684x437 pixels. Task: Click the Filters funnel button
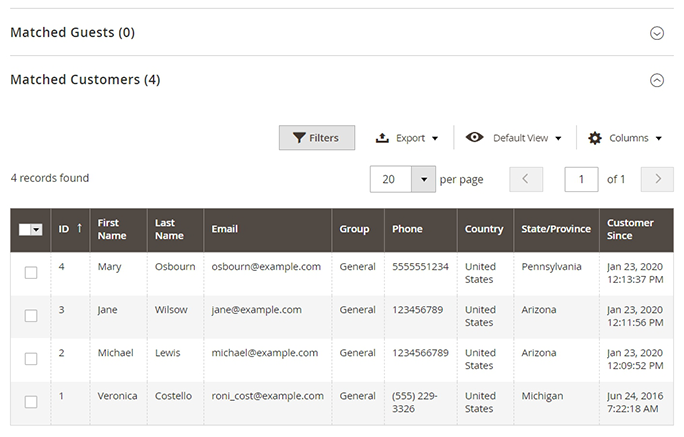(316, 138)
